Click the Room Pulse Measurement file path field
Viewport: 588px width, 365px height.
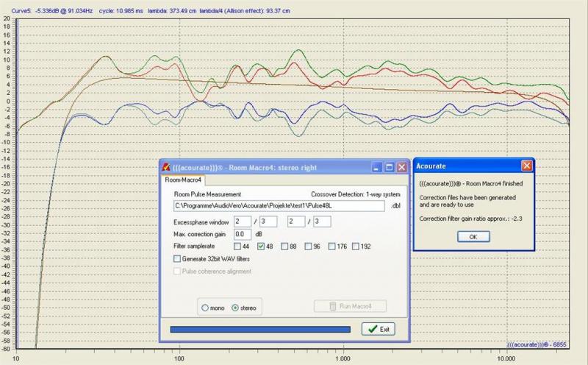pyautogui.click(x=279, y=206)
